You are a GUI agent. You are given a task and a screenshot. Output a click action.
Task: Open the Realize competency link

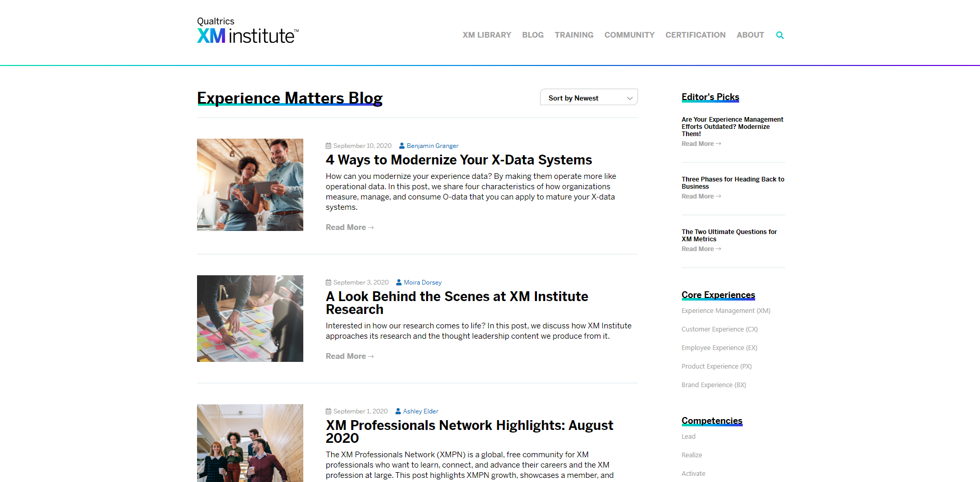tap(691, 455)
